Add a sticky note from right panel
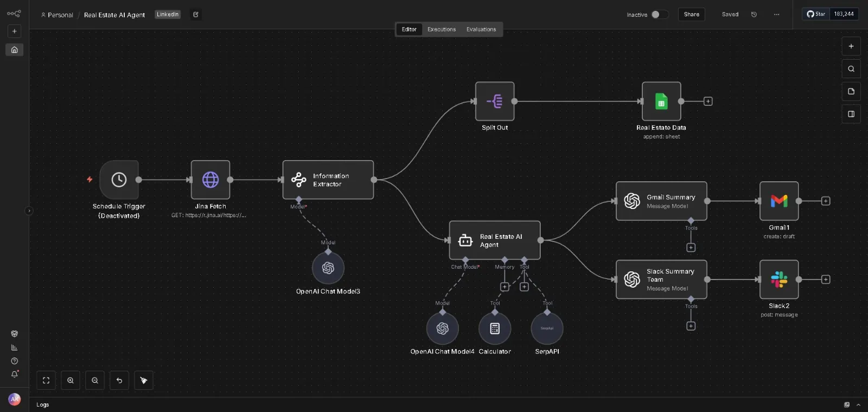Image resolution: width=868 pixels, height=412 pixels. click(851, 92)
